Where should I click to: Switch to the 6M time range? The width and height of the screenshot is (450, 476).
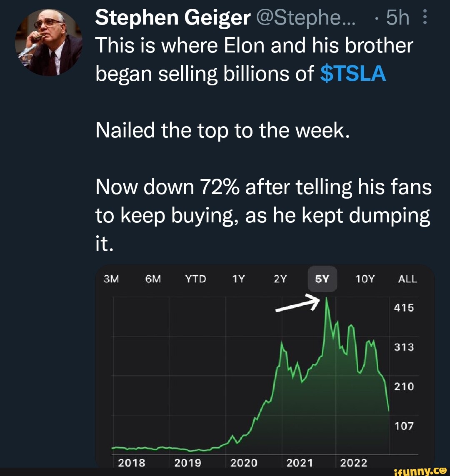pos(154,279)
